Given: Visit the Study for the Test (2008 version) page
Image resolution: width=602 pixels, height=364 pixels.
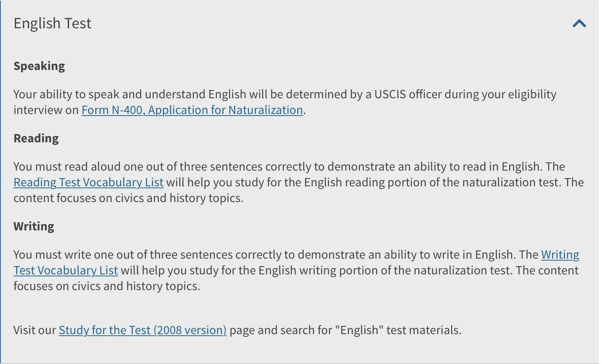Looking at the screenshot, I should tap(142, 330).
